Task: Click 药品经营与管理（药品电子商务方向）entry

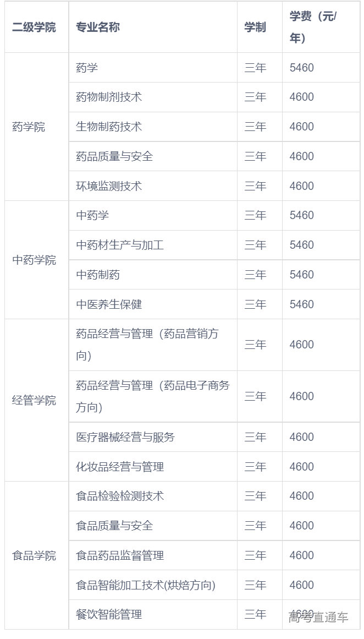Action: [152, 396]
